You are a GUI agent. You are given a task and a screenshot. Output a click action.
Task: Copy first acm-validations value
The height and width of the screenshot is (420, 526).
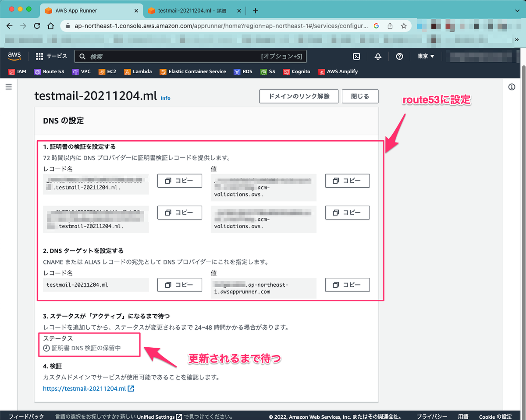click(x=348, y=181)
